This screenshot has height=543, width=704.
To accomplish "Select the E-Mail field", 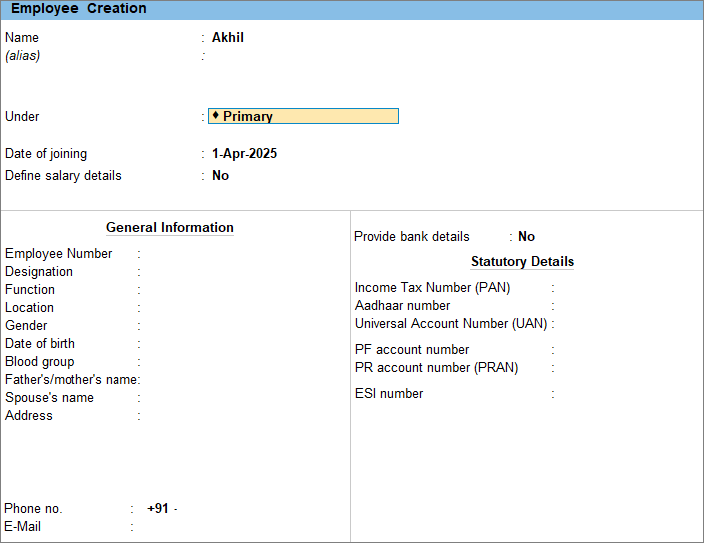I will [200, 527].
